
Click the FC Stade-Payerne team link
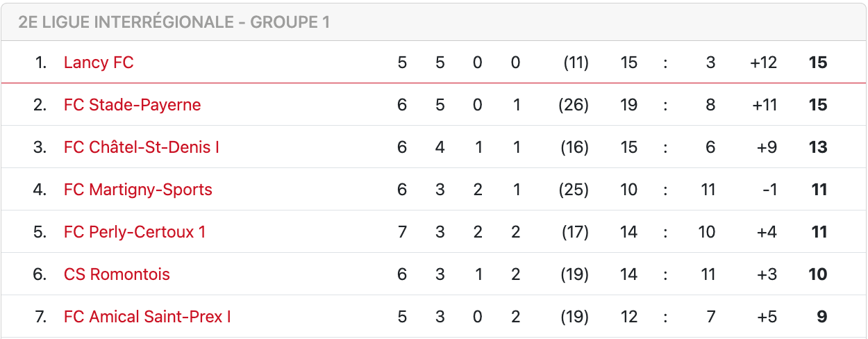(132, 105)
